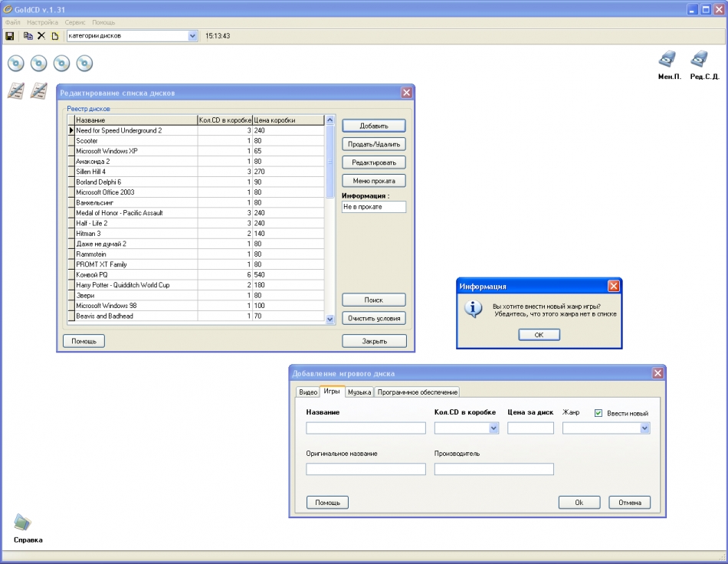Toggle the Ввести новый checkbox
The width and height of the screenshot is (728, 564).
598,413
